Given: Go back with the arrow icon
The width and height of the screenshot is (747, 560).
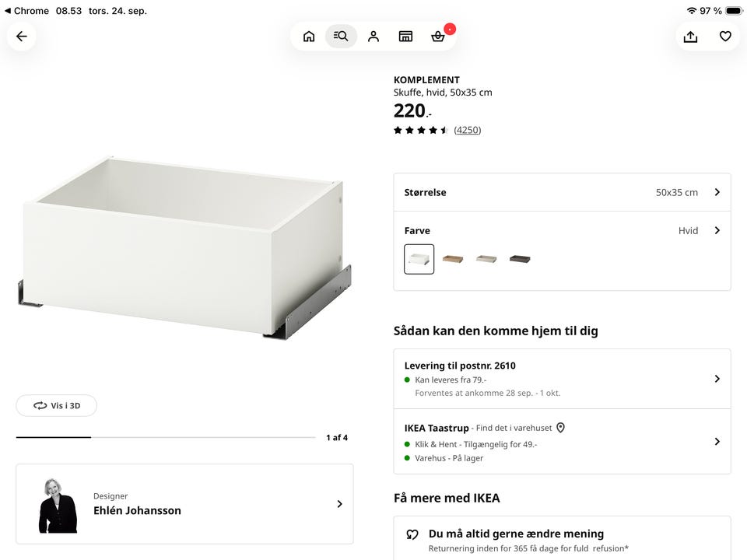Looking at the screenshot, I should [22, 37].
